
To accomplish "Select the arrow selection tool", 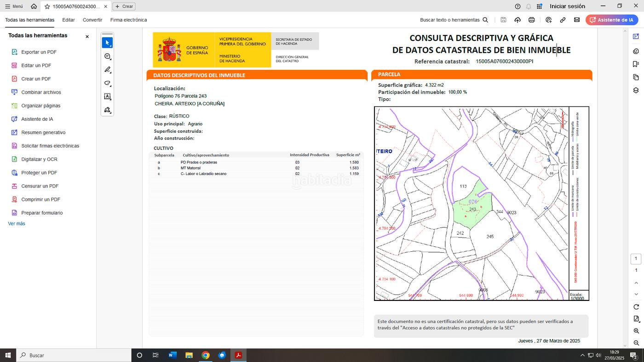I will (107, 43).
